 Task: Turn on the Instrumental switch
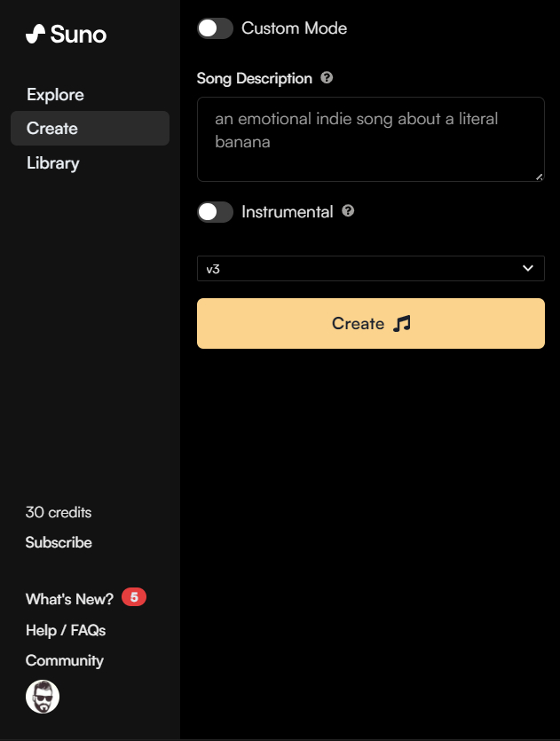point(215,212)
